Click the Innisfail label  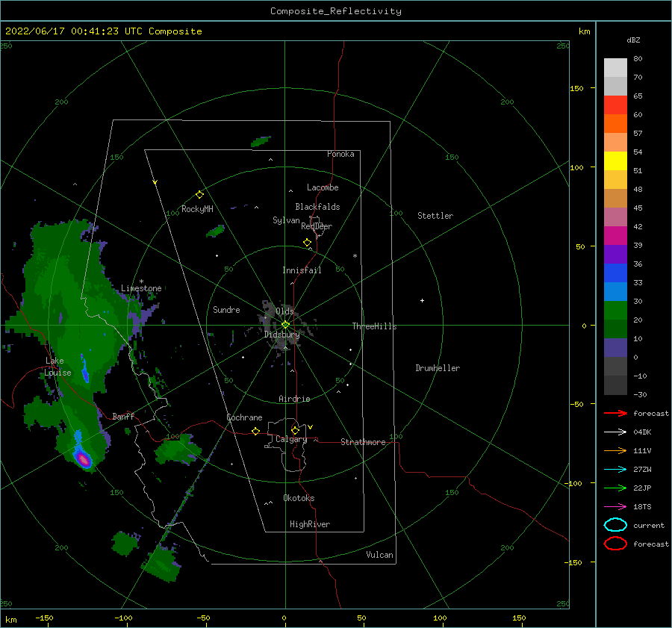point(302,270)
